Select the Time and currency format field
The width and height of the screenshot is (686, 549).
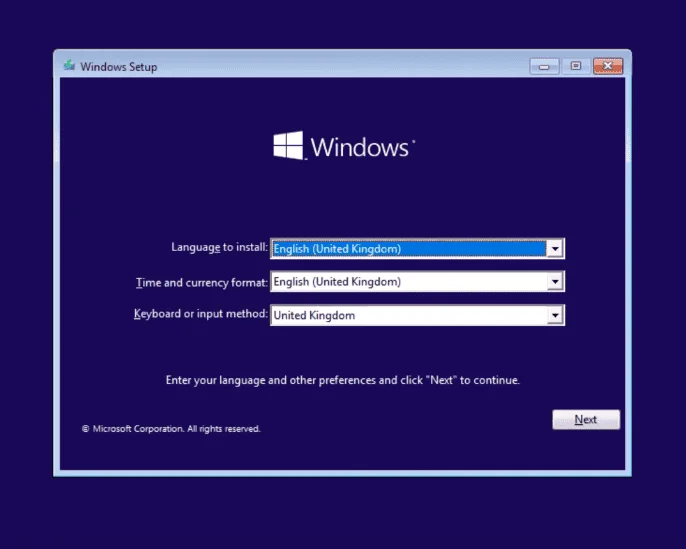tap(417, 282)
